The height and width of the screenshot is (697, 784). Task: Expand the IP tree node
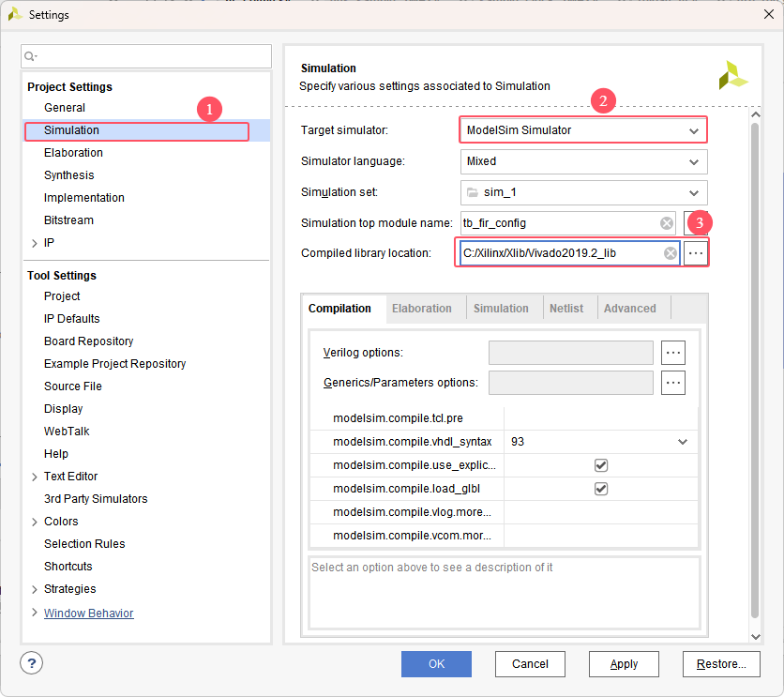(34, 244)
